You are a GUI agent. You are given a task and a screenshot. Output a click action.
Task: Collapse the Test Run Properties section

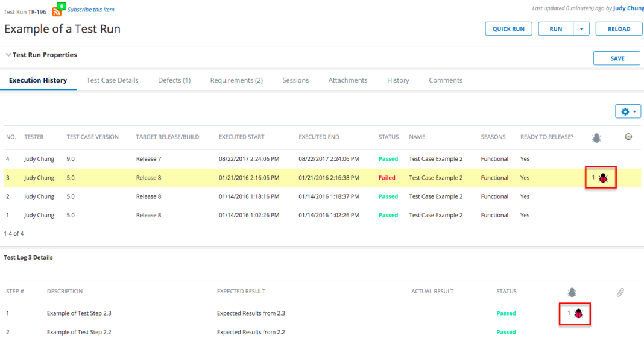click(x=8, y=55)
